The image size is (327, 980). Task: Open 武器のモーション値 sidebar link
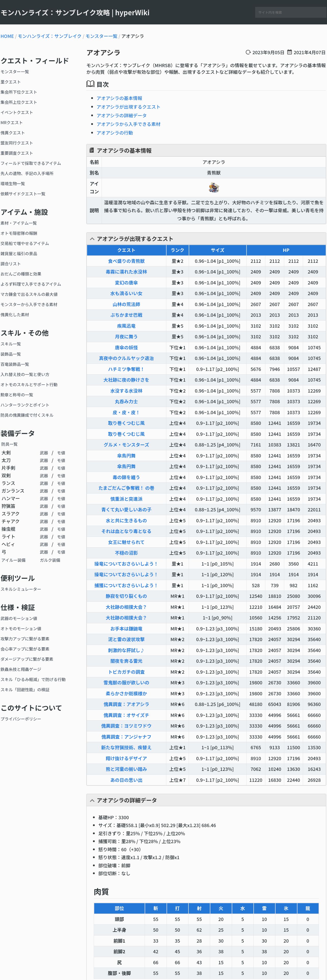click(19, 618)
